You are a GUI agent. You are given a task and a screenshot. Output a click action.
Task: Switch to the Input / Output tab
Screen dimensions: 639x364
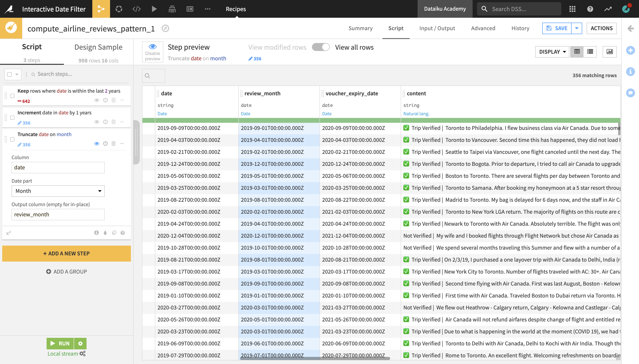[437, 28]
